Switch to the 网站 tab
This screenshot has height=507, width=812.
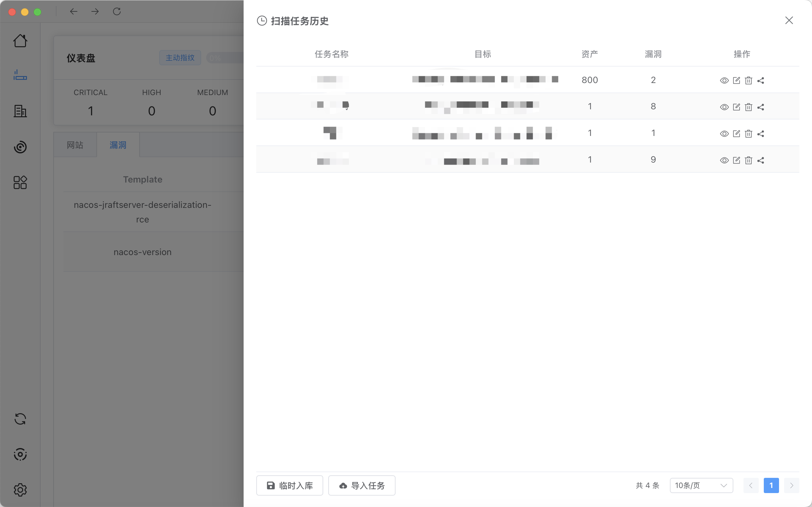pyautogui.click(x=75, y=145)
